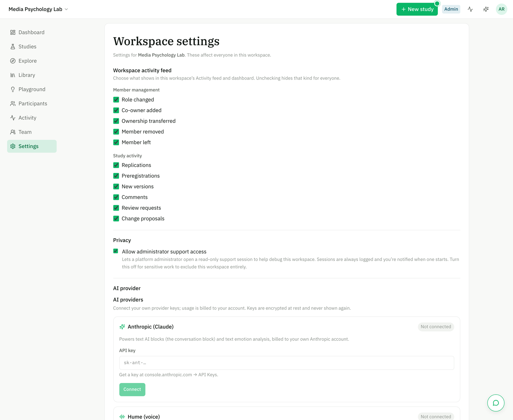Screen dimensions: 513x420
Task: Open the AR user avatar
Action: point(501,9)
